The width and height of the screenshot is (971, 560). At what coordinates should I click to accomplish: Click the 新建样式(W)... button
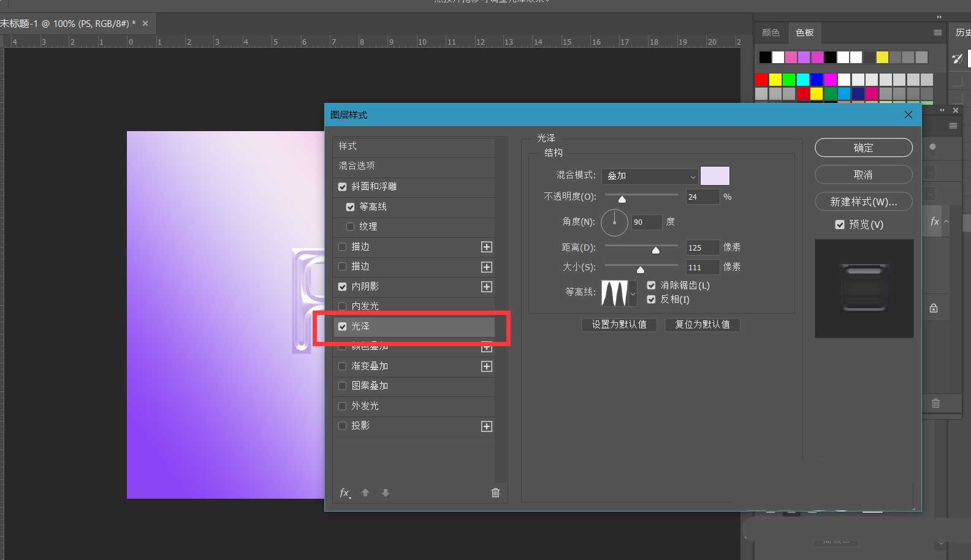(863, 202)
